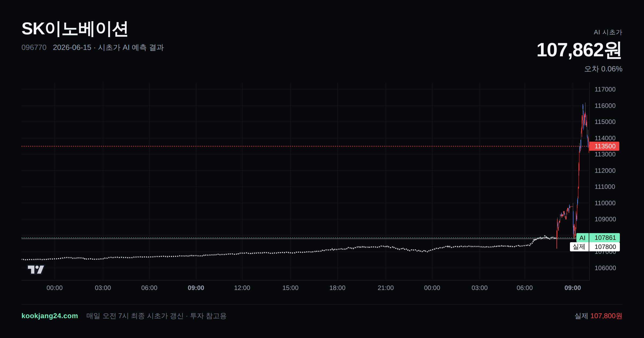The image size is (644, 338).
Task: Click the white 실제 107800 price tag
Action: click(595, 247)
